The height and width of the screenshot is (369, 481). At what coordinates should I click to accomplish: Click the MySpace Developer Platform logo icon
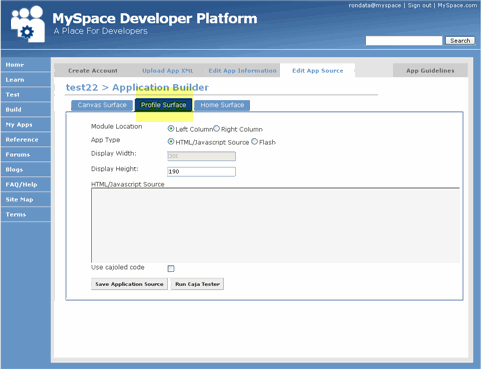[28, 24]
